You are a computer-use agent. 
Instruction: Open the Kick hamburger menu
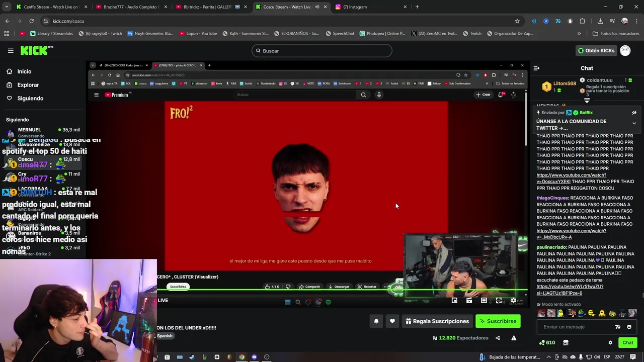tap(11, 51)
